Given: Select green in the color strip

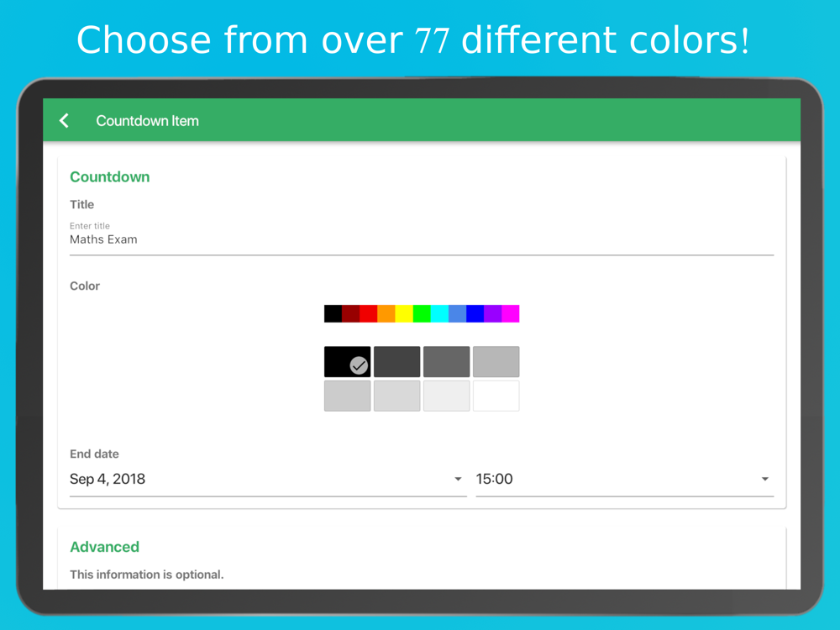Looking at the screenshot, I should pyautogui.click(x=422, y=313).
